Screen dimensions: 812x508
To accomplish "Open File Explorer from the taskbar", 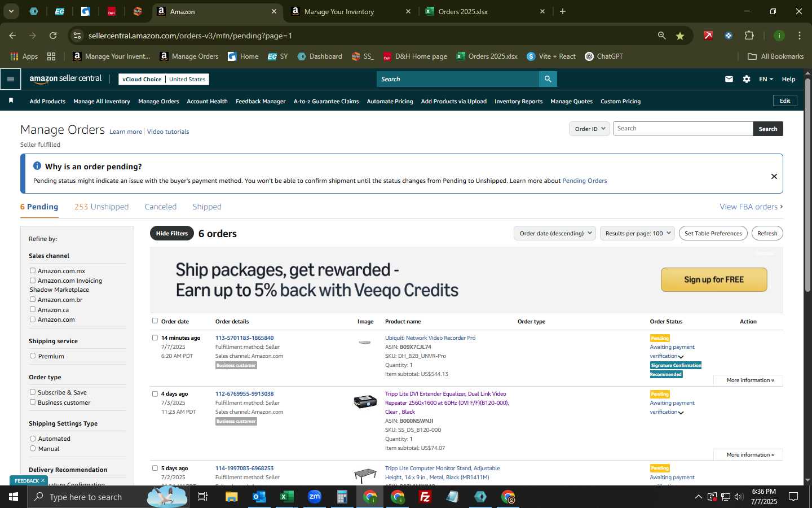I will tap(231, 497).
